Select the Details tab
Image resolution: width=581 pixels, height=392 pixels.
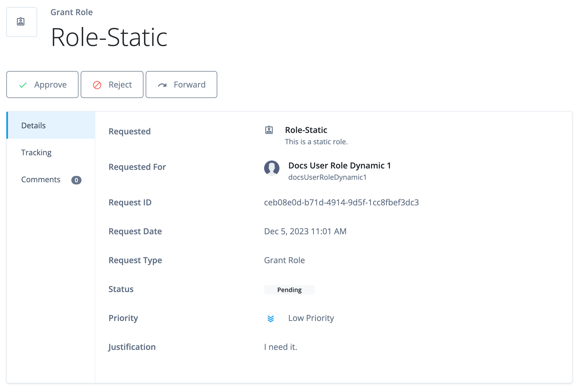coord(33,125)
